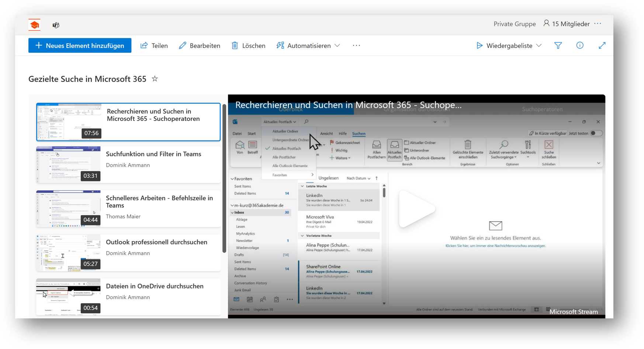Open the Wiedergabeliste view switcher
Screen dimensions: 644x349
[x=509, y=45]
